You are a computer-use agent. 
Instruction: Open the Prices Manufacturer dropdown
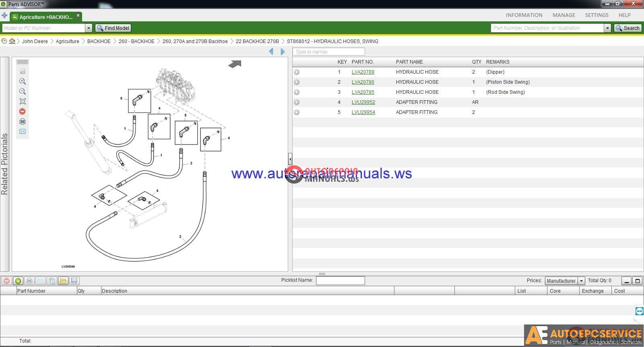pyautogui.click(x=581, y=281)
